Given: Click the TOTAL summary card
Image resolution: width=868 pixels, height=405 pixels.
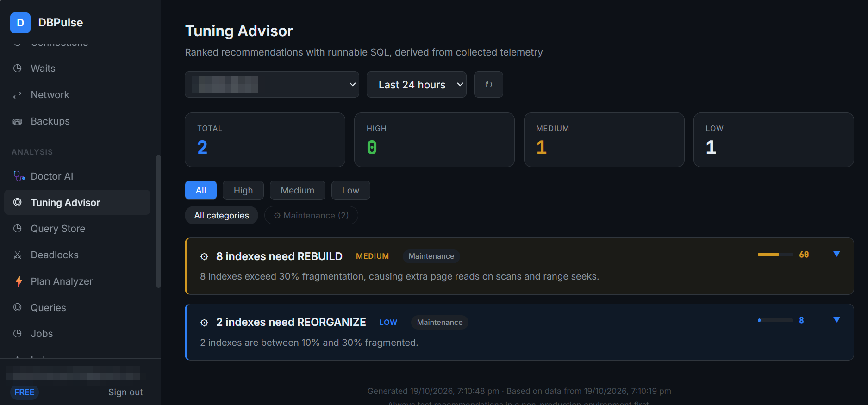Looking at the screenshot, I should click(x=265, y=140).
